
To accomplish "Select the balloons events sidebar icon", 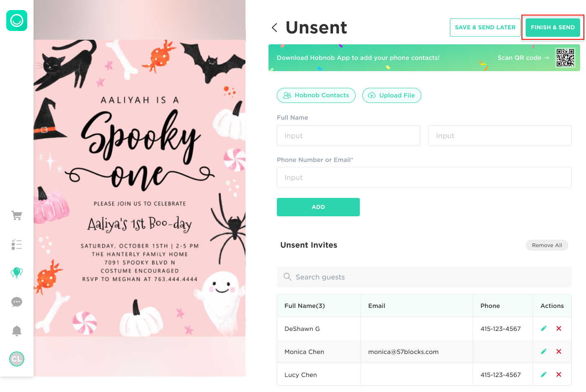I will 17,273.
